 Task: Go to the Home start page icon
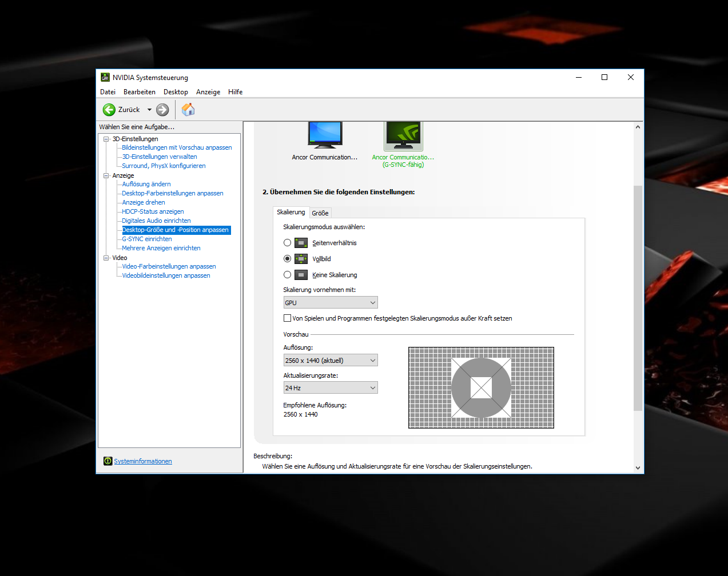tap(188, 109)
